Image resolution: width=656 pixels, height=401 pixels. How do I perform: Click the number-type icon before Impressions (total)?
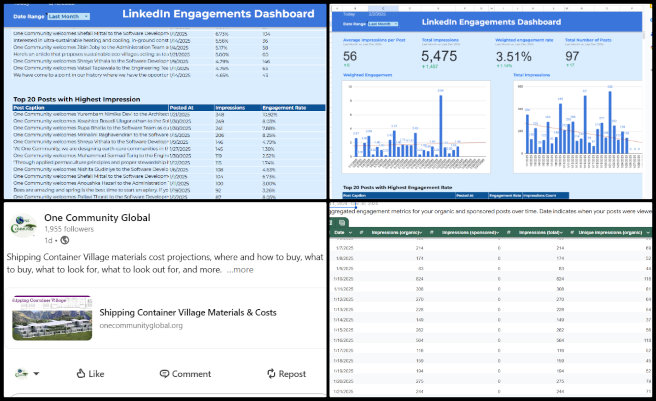point(508,232)
